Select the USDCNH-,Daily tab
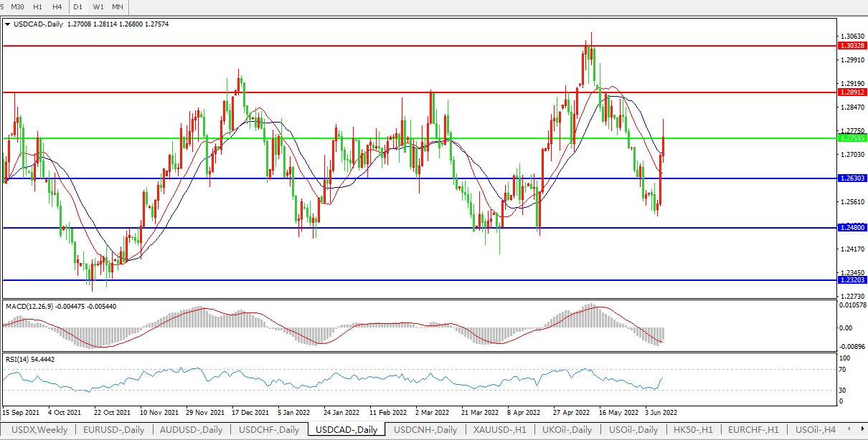This screenshot has width=868, height=440. point(425,430)
